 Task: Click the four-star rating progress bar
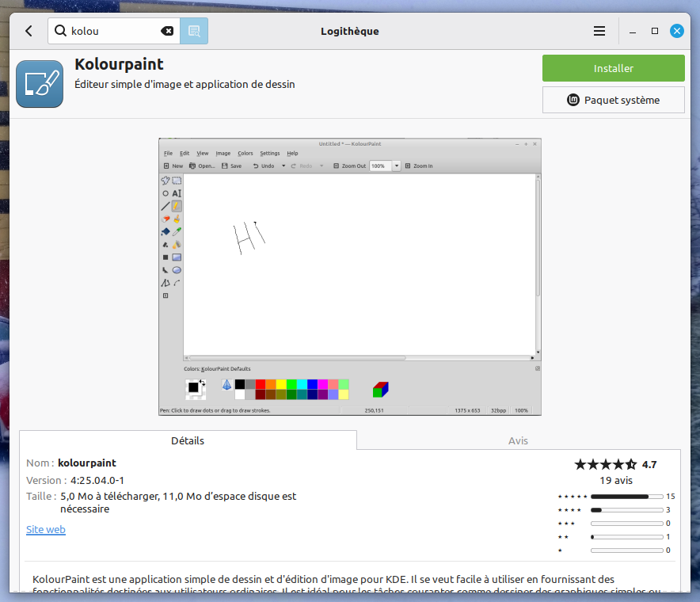[626, 510]
